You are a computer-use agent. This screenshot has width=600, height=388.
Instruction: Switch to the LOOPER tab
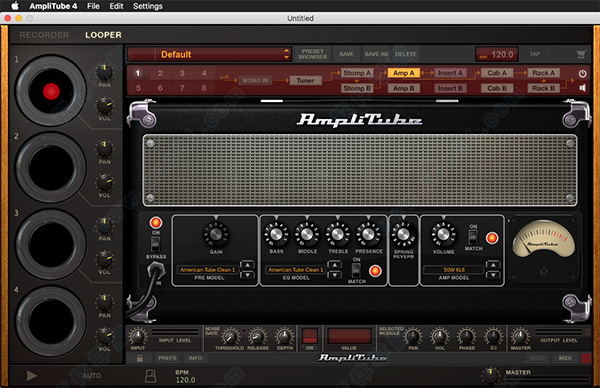103,35
